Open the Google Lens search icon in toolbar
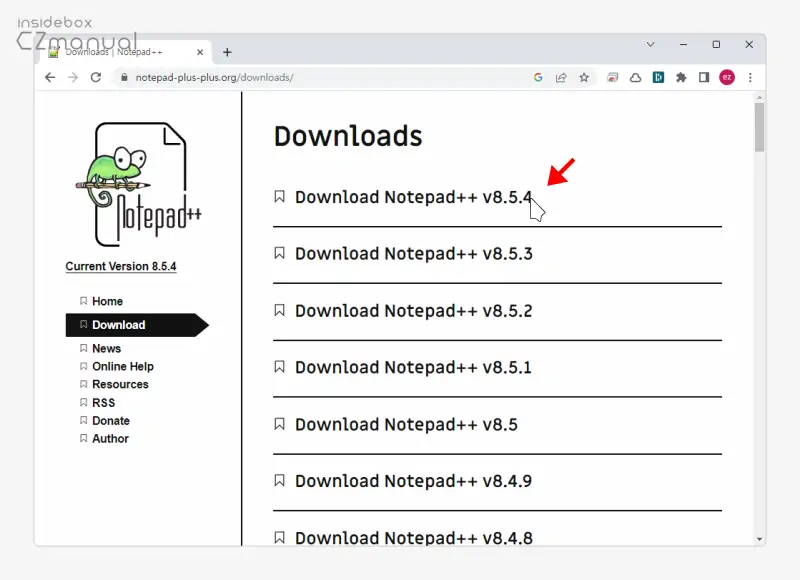The width and height of the screenshot is (800, 580). 538,77
